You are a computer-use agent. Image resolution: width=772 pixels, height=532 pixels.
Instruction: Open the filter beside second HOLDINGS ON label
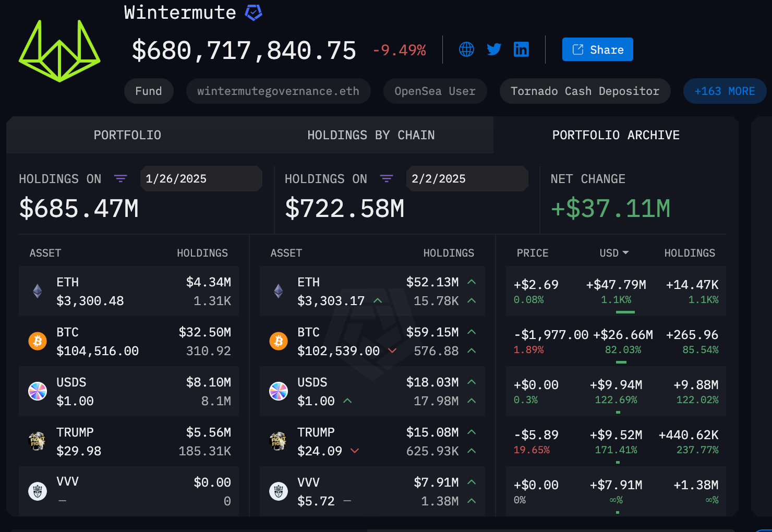coord(387,178)
